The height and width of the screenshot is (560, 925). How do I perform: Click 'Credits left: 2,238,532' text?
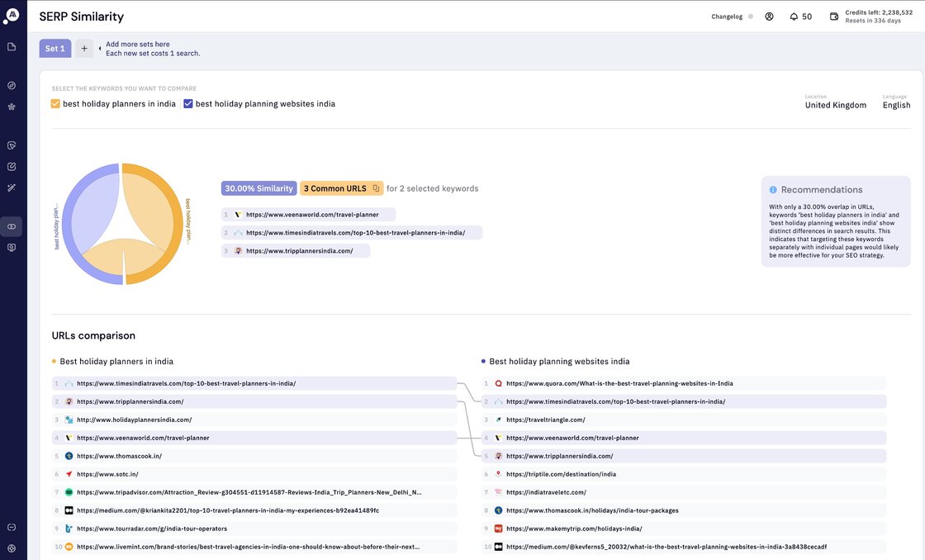tap(879, 12)
